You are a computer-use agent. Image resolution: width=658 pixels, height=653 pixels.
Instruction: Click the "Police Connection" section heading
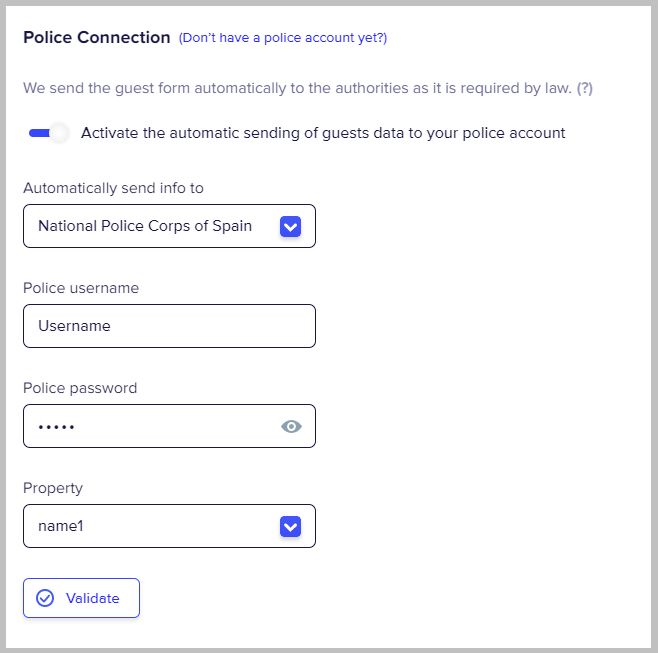pos(97,38)
